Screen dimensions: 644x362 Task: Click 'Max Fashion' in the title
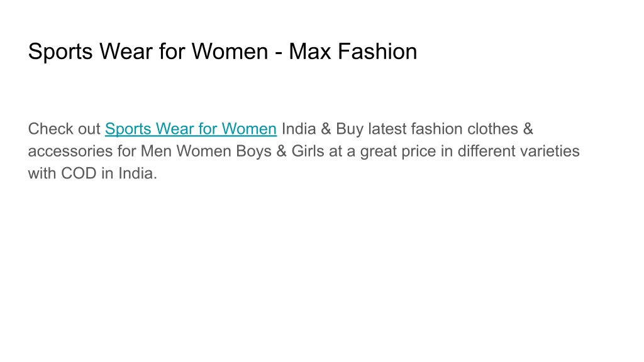tap(353, 52)
